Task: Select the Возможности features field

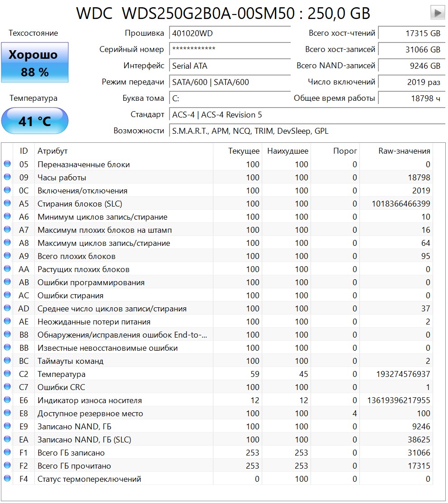Action: point(307,131)
